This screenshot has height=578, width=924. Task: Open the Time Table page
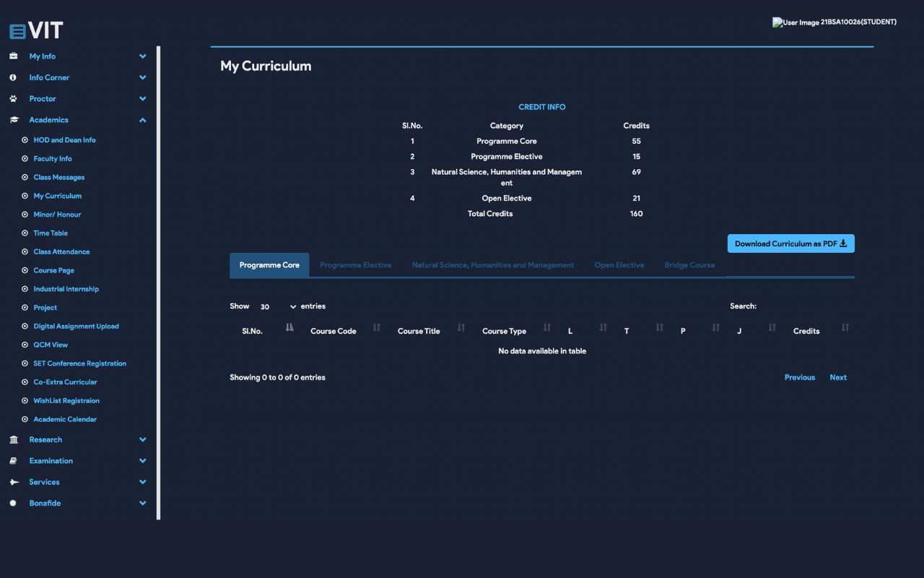click(x=50, y=233)
